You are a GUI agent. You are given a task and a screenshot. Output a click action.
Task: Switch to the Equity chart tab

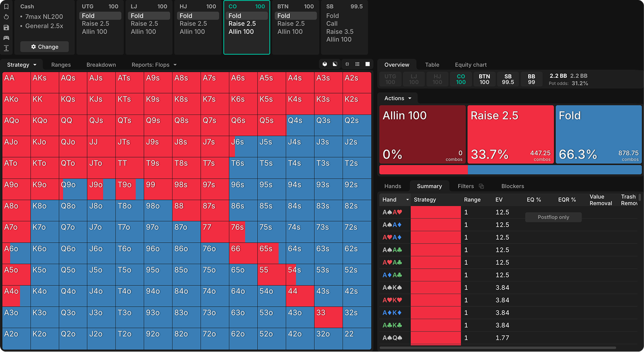tap(471, 65)
